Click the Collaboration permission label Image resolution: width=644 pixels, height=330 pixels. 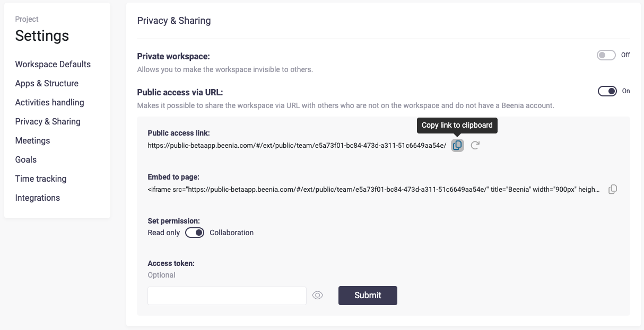[231, 233]
